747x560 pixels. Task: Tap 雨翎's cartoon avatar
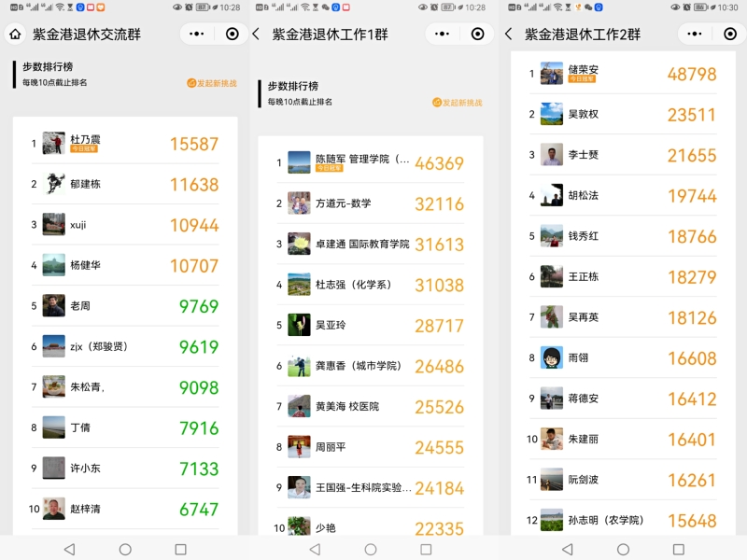tap(552, 357)
